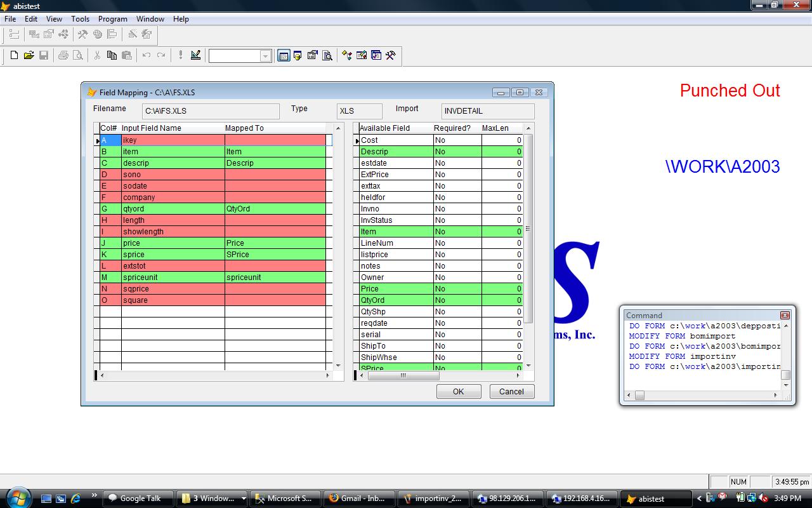Toggle the Command Window toolbar icon

(x=284, y=56)
